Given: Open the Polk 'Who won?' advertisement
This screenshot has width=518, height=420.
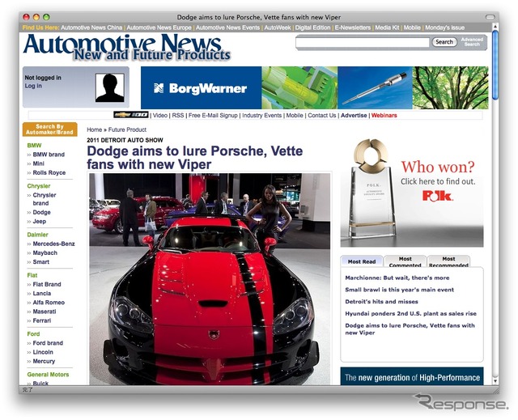Looking at the screenshot, I should 412,192.
